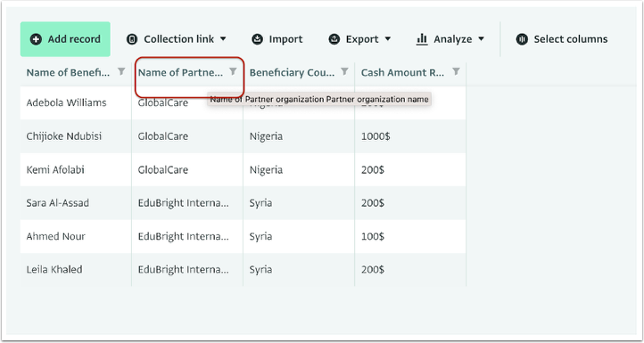Select the Sara Al-Assad record
This screenshot has width=644, height=343.
click(244, 203)
